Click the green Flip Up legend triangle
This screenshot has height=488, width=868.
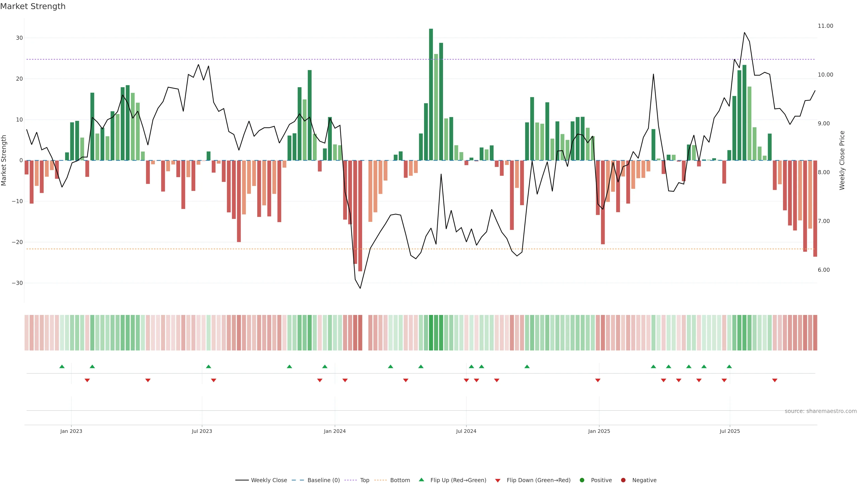pos(421,480)
